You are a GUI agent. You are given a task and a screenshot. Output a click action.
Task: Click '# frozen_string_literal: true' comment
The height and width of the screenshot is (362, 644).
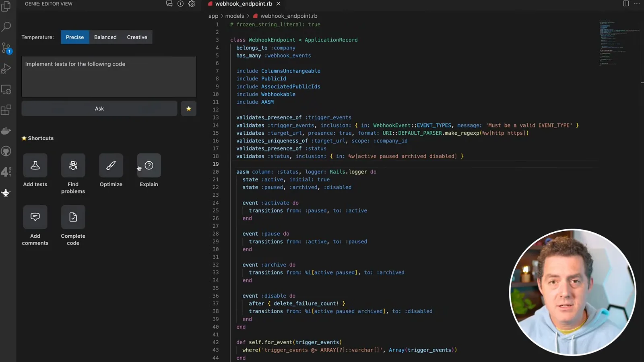coord(275,25)
